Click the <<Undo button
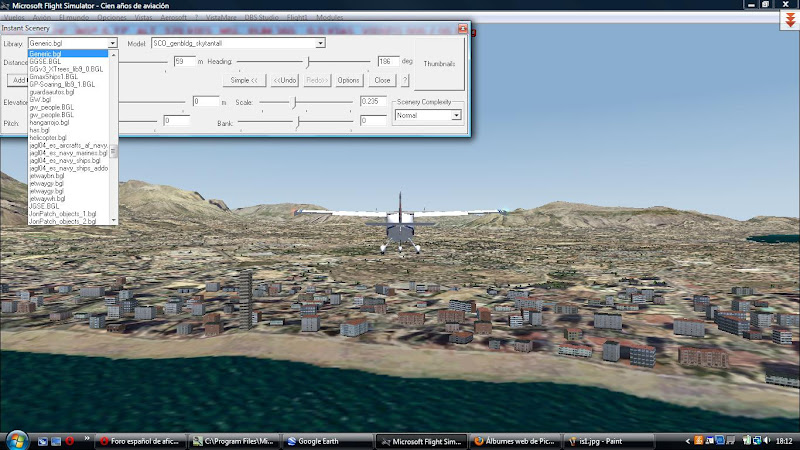Screen dimensions: 800x450 (285, 80)
